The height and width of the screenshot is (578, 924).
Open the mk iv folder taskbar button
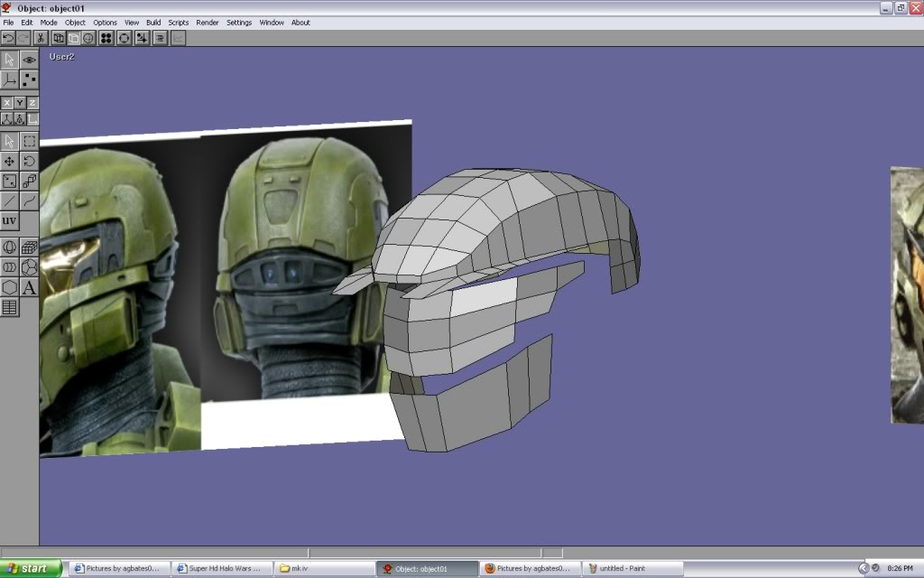[x=323, y=569]
